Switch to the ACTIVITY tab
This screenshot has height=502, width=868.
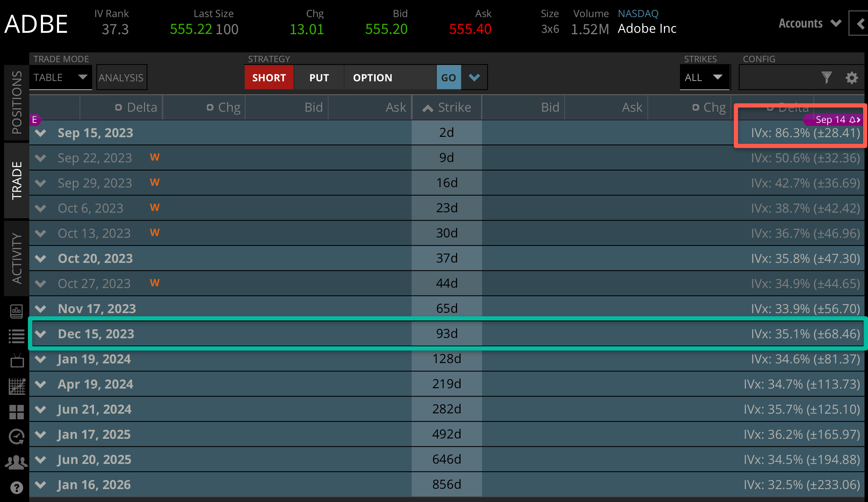point(16,258)
